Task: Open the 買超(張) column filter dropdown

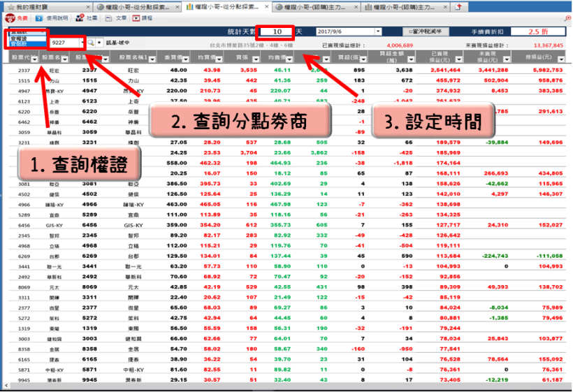Action: pos(363,59)
